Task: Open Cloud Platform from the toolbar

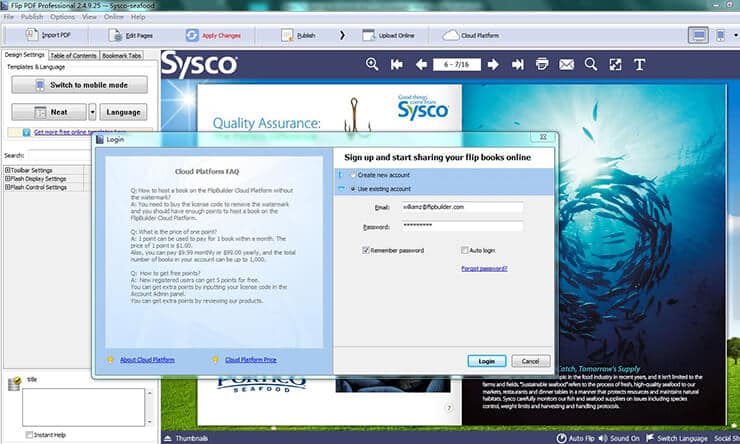Action: pos(471,35)
